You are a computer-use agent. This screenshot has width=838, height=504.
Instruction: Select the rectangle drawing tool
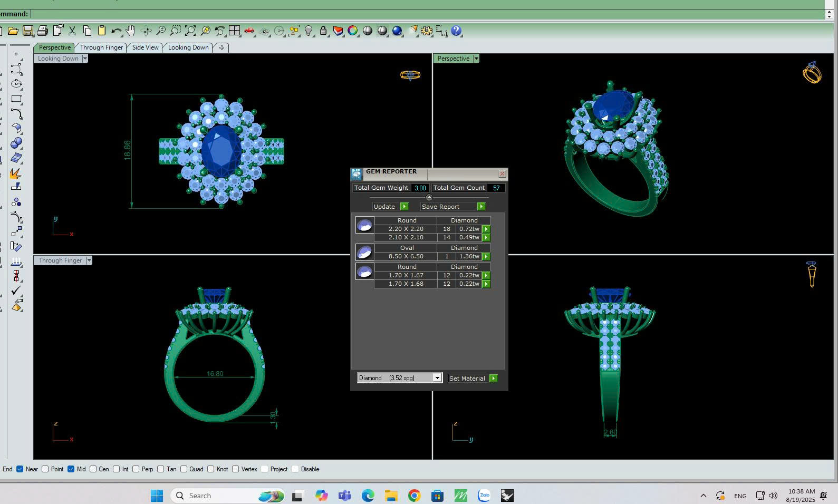click(16, 99)
